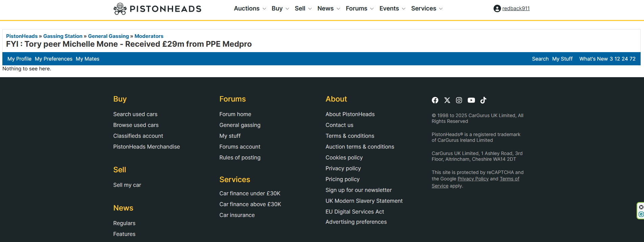Open My Profile in blue bar
Image resolution: width=644 pixels, height=242 pixels.
[x=19, y=59]
